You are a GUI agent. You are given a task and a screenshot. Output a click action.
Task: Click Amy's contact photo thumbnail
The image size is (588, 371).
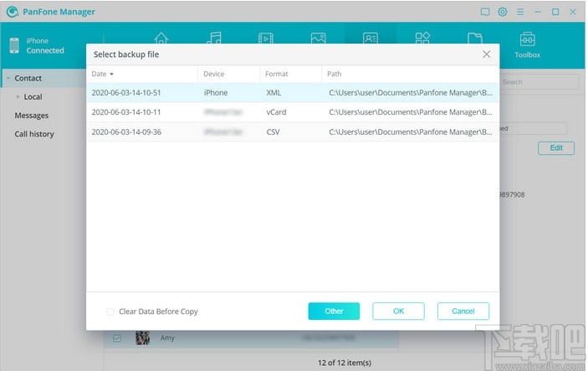[142, 338]
